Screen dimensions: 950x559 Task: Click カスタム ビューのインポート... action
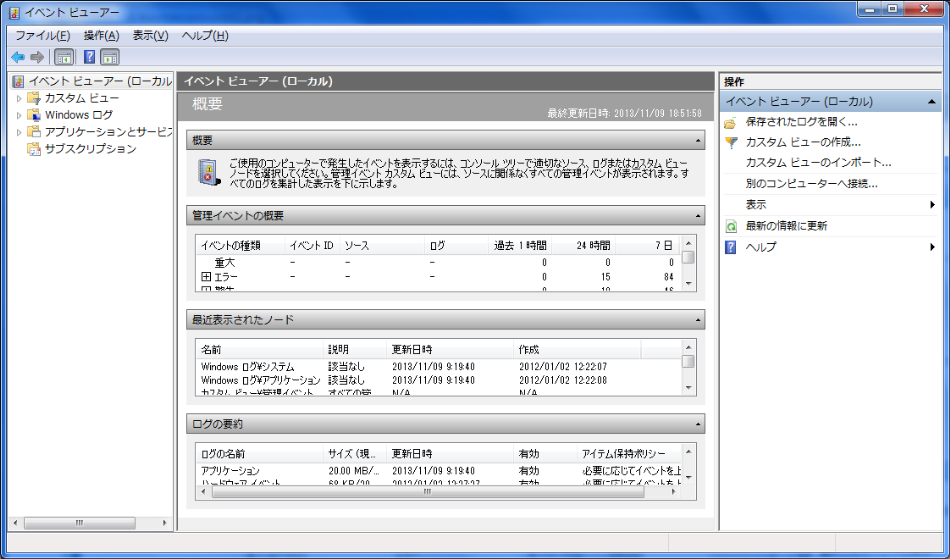[818, 163]
